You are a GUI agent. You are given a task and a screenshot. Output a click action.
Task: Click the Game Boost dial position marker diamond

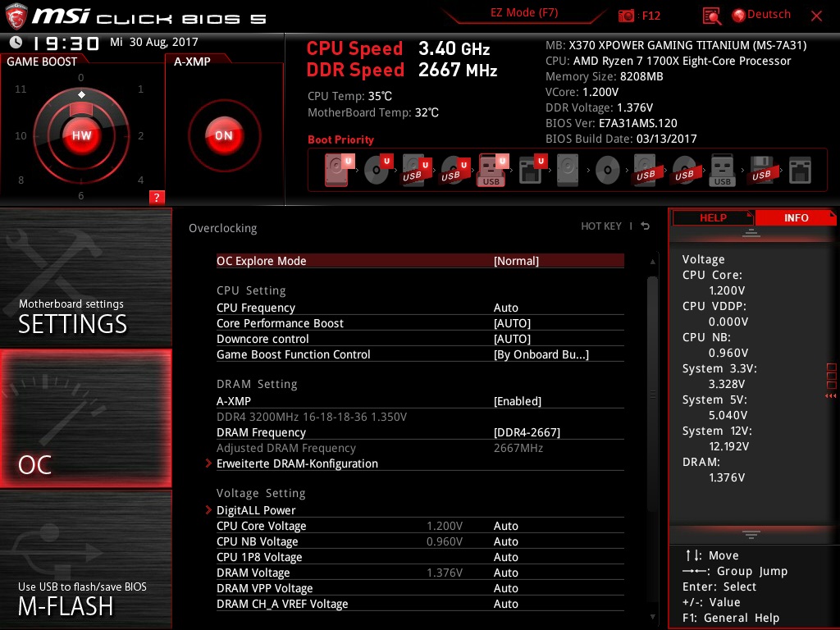click(81, 95)
